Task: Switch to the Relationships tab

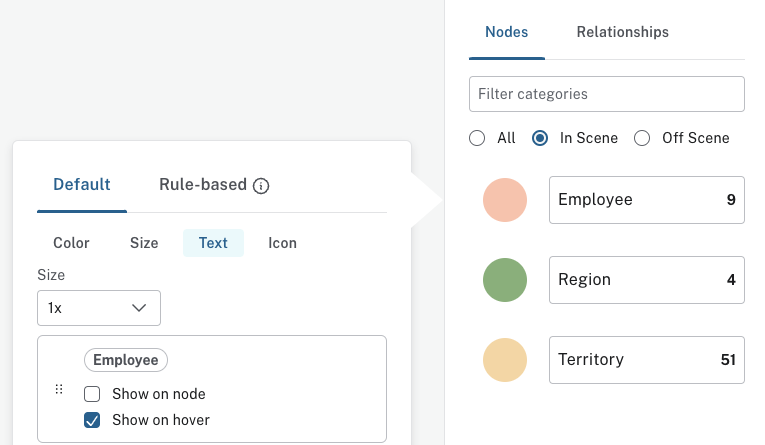Action: pos(623,32)
